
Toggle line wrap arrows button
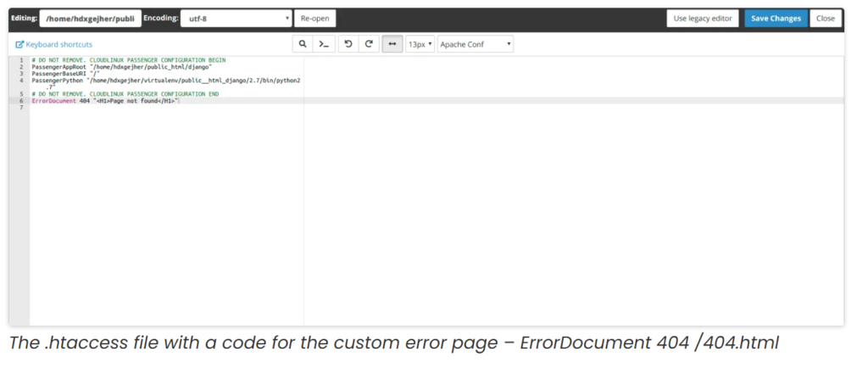point(392,44)
